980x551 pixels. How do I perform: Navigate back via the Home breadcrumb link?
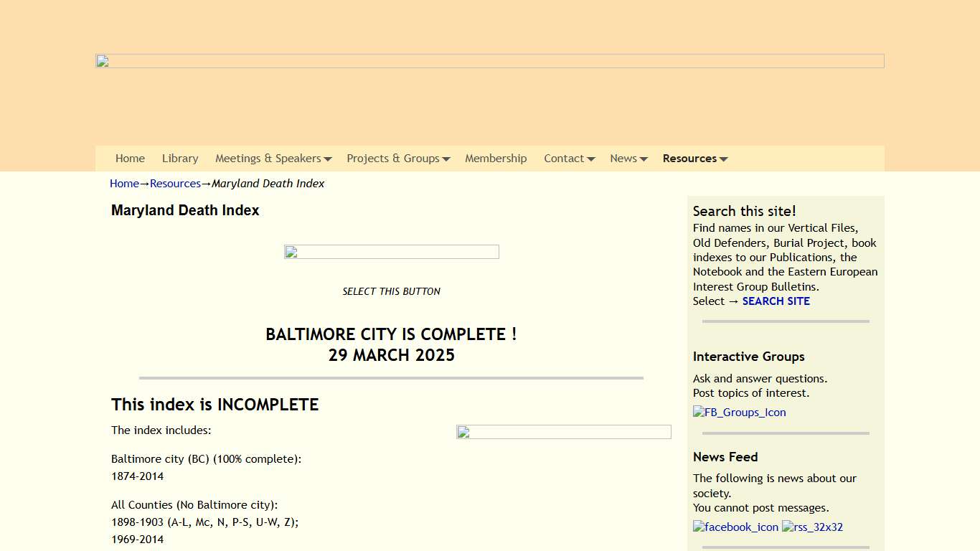123,183
